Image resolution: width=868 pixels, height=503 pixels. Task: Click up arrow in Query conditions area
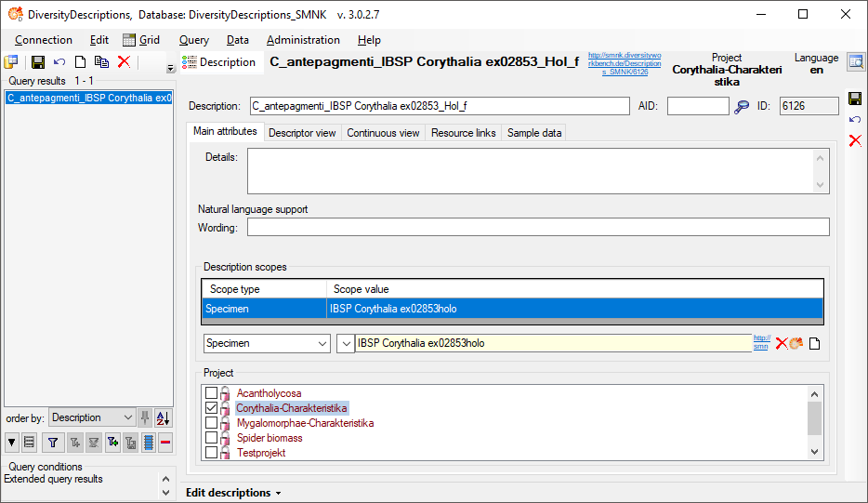point(165,479)
